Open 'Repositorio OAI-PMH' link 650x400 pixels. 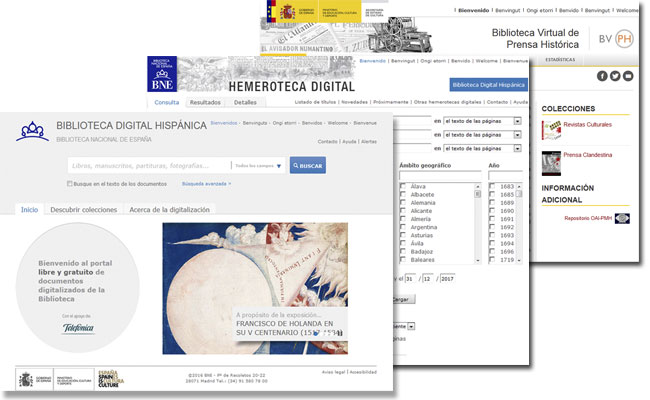(588, 218)
